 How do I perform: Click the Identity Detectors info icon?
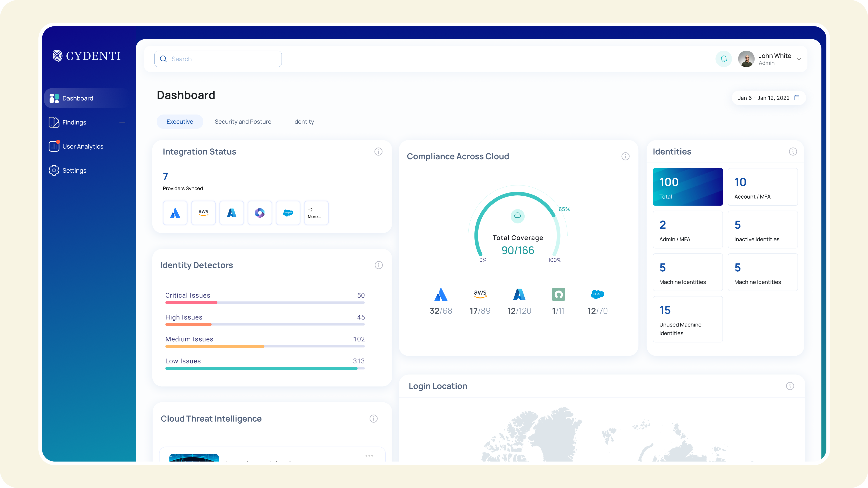(x=378, y=265)
